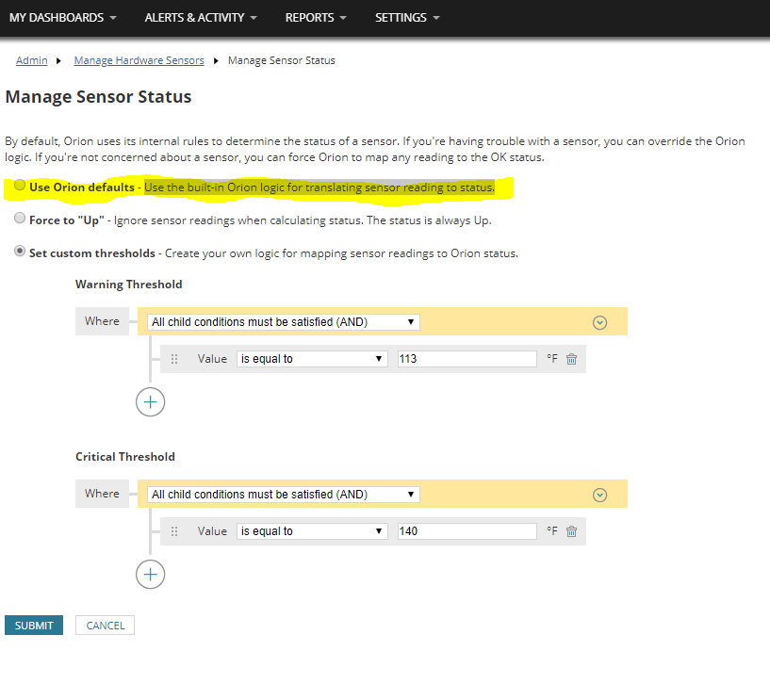The width and height of the screenshot is (770, 700).
Task: Click the Manage Sensor Status page title
Action: click(x=98, y=97)
